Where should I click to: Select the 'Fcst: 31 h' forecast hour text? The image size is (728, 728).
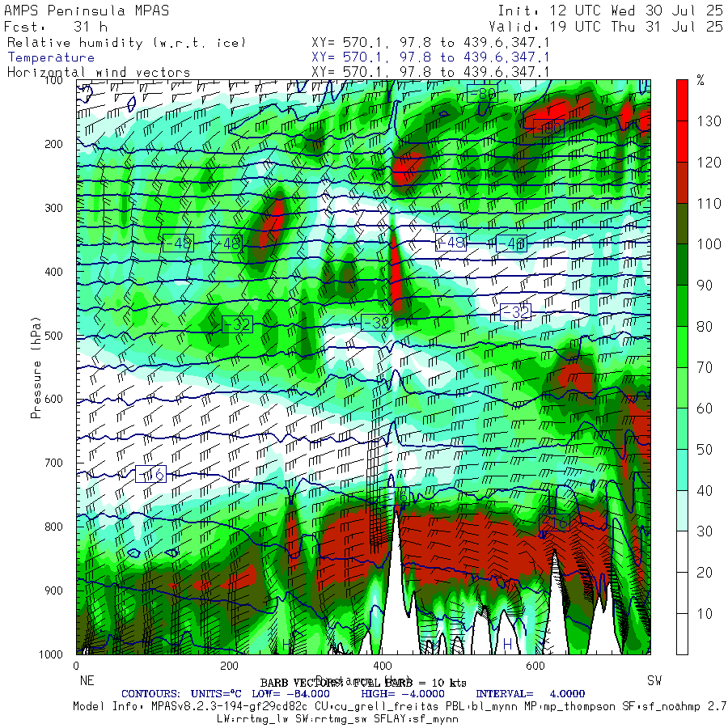56,27
